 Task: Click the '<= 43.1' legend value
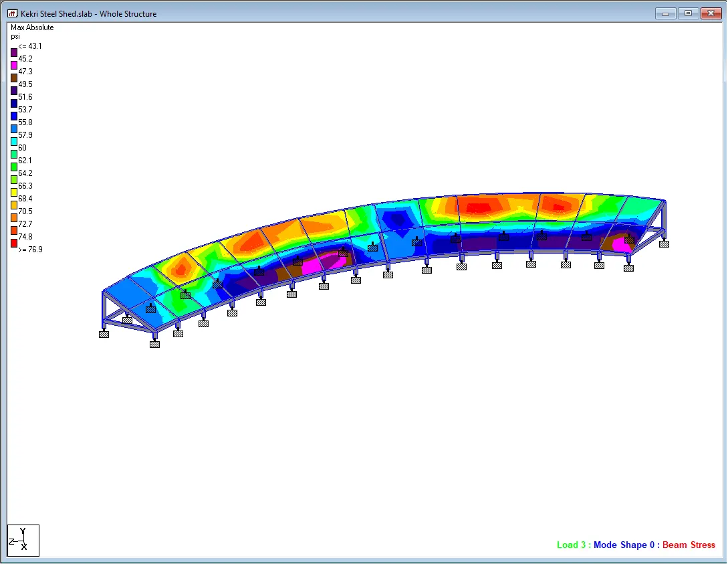tap(30, 46)
